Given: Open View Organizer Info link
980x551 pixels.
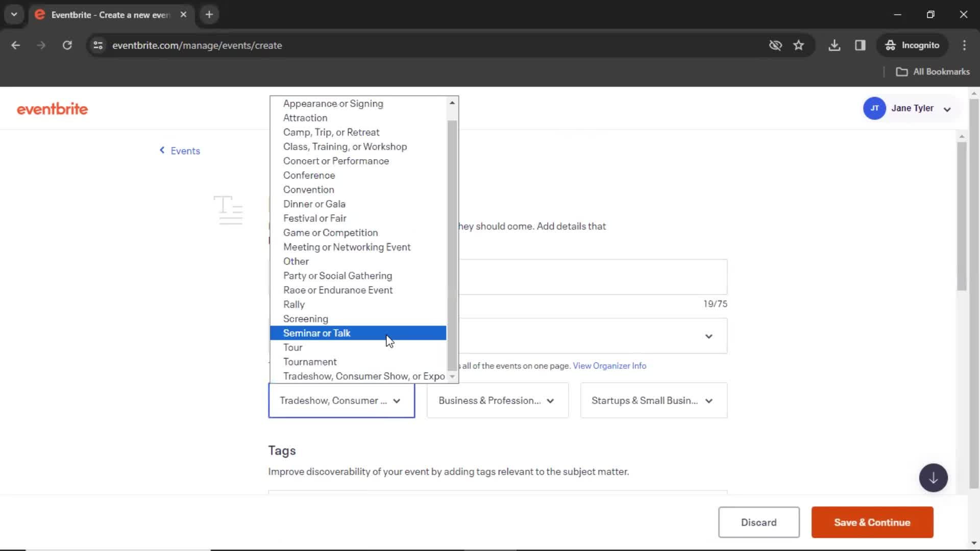Looking at the screenshot, I should coord(609,366).
